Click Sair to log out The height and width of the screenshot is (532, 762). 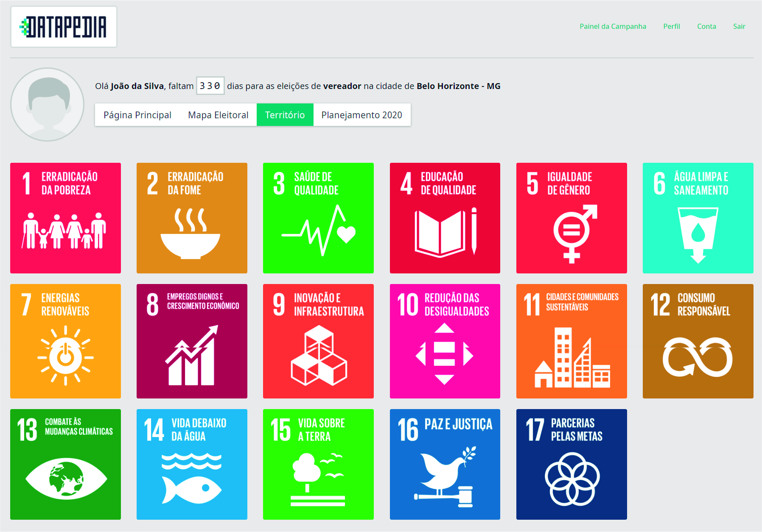(x=739, y=26)
